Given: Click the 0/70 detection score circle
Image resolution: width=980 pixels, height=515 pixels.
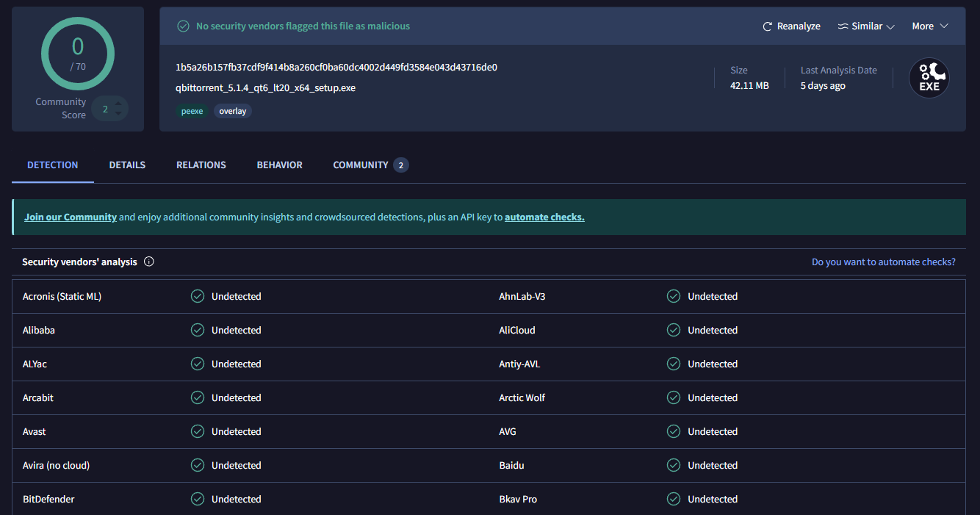Looking at the screenshot, I should (x=78, y=53).
